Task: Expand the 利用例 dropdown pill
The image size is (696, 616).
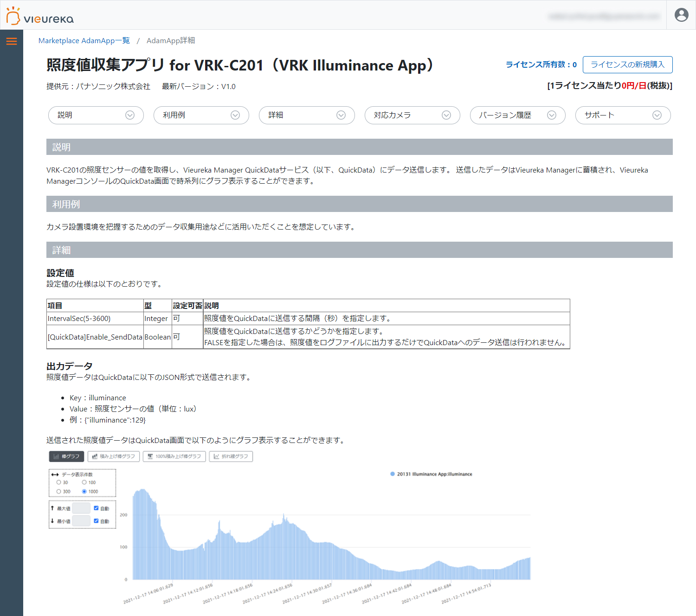Action: [x=201, y=115]
